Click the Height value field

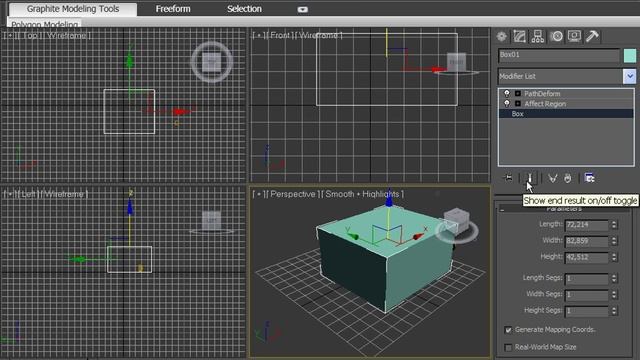[587, 257]
